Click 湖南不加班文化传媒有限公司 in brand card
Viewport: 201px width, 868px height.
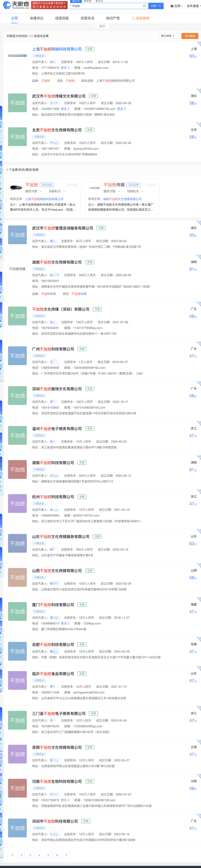[x=122, y=199]
